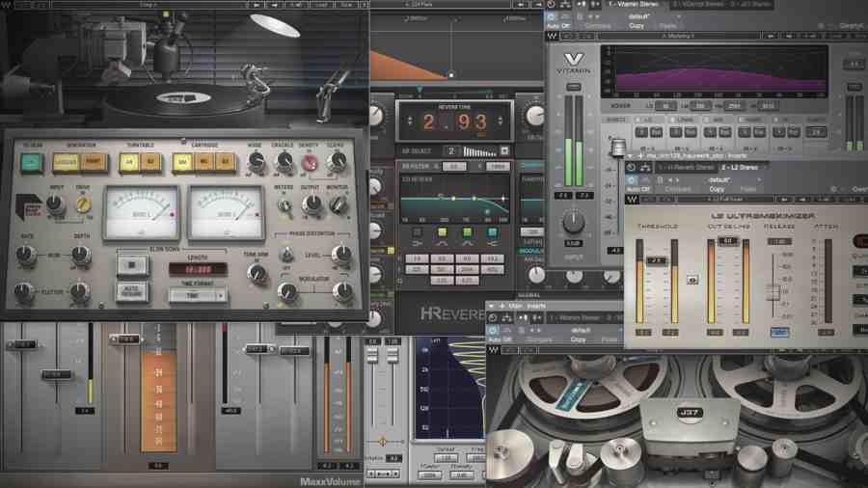Select the DJ cartridge button
The image size is (868, 488).
225,163
